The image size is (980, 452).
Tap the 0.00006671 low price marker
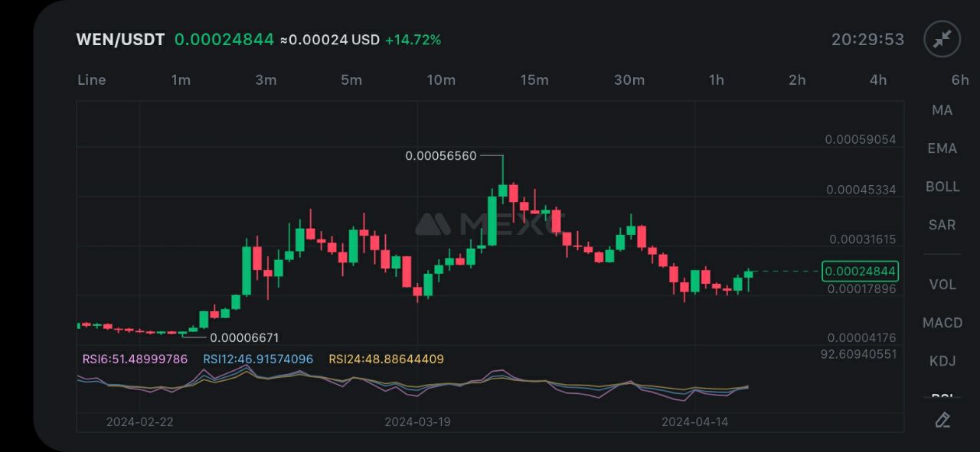click(x=244, y=337)
